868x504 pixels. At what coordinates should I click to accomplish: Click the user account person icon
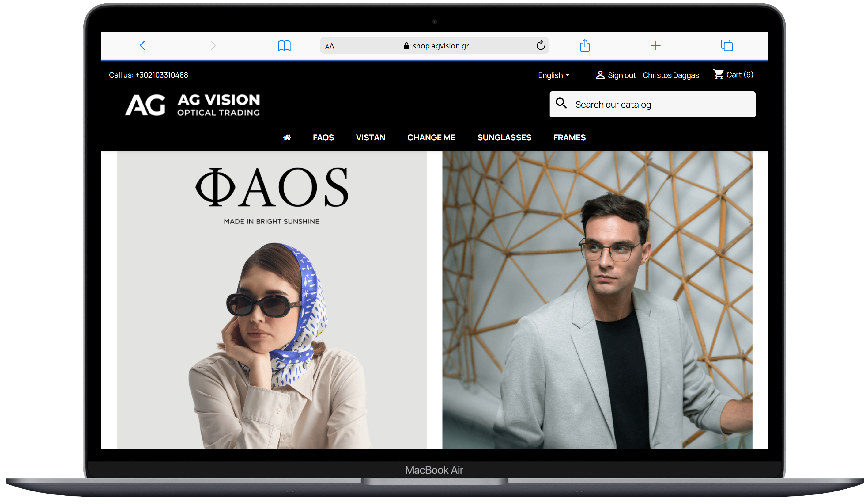pyautogui.click(x=600, y=75)
